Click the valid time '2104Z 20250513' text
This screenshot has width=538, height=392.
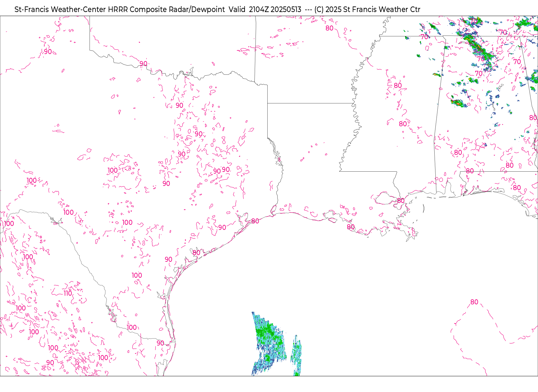tap(275, 10)
